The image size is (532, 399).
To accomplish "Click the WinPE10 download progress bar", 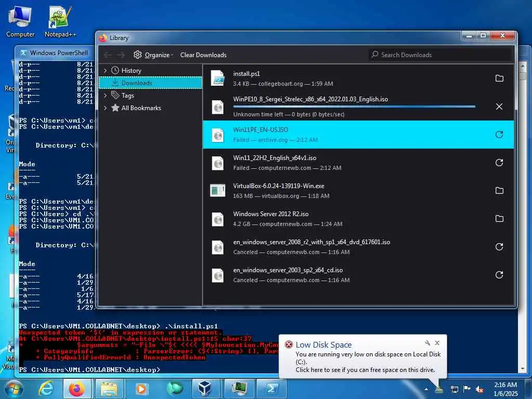I will pos(354,107).
